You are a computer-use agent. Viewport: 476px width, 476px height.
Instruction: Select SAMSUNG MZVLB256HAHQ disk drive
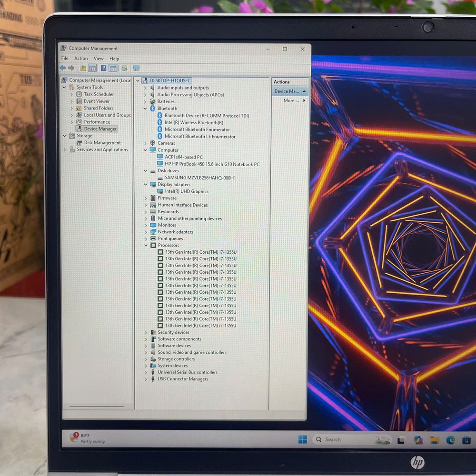(200, 178)
